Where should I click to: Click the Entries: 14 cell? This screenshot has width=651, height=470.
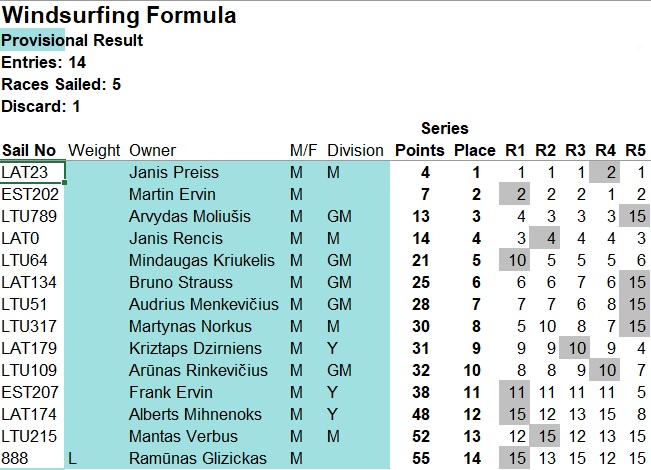(44, 62)
